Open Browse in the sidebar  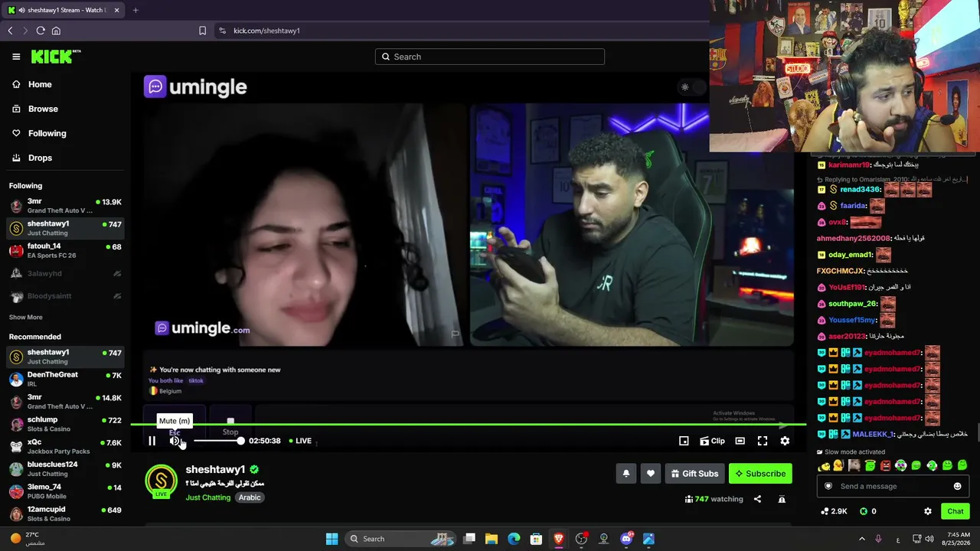pyautogui.click(x=43, y=109)
